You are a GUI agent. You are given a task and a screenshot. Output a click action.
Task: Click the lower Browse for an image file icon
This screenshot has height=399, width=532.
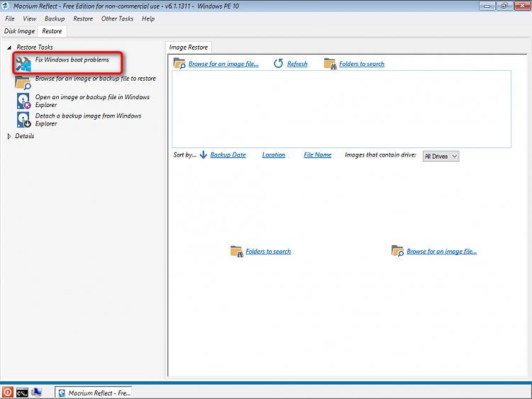pos(397,251)
